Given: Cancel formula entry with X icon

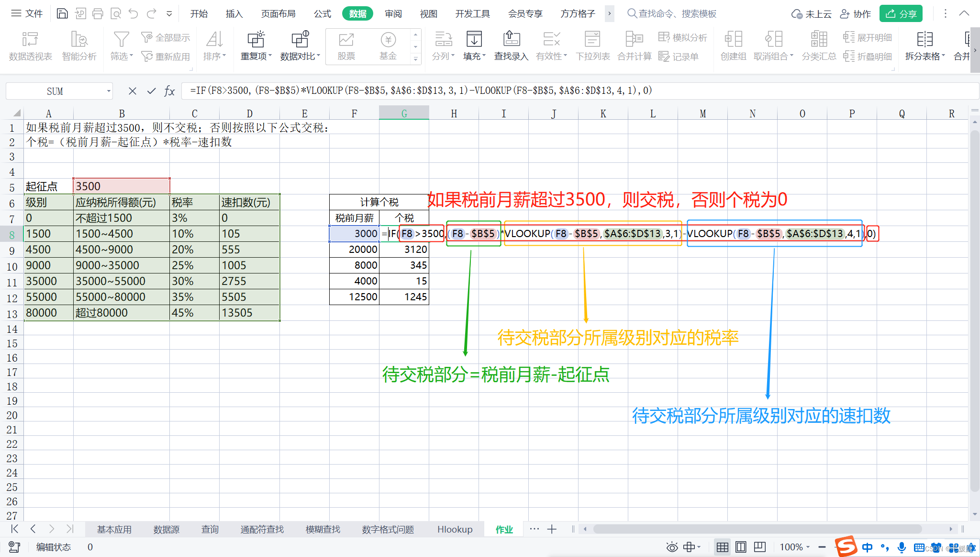Looking at the screenshot, I should (x=133, y=91).
